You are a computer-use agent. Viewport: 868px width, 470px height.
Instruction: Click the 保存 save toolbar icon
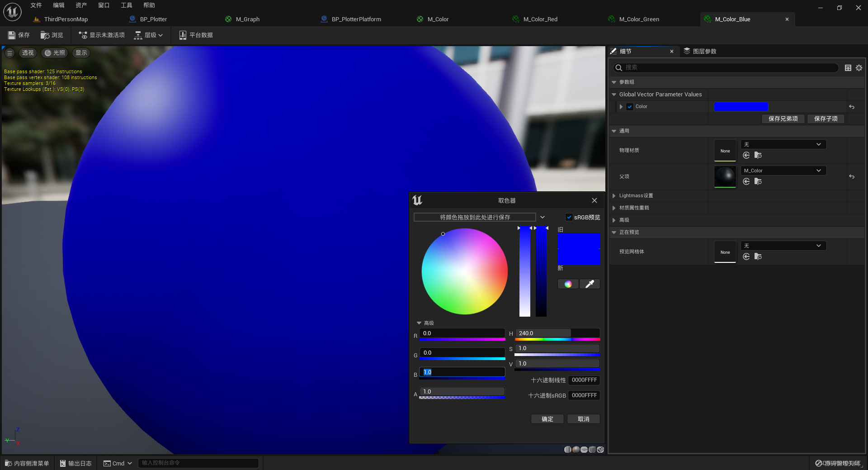pos(19,35)
